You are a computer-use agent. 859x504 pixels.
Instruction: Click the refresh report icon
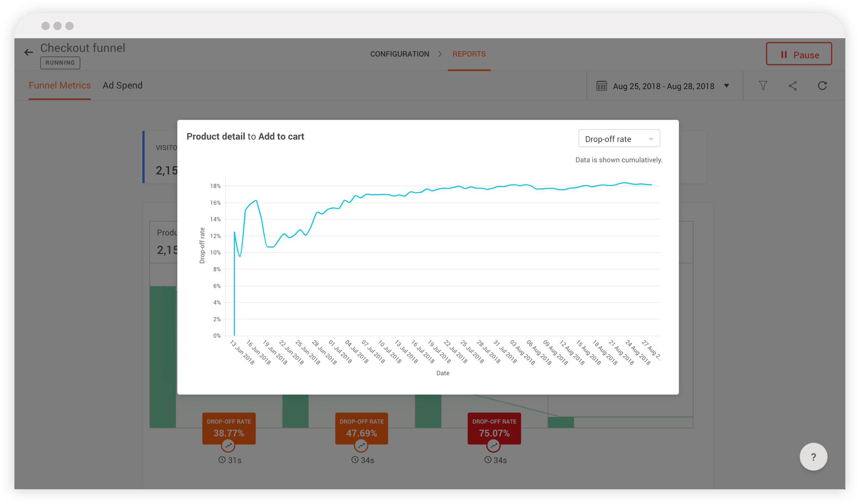[822, 86]
